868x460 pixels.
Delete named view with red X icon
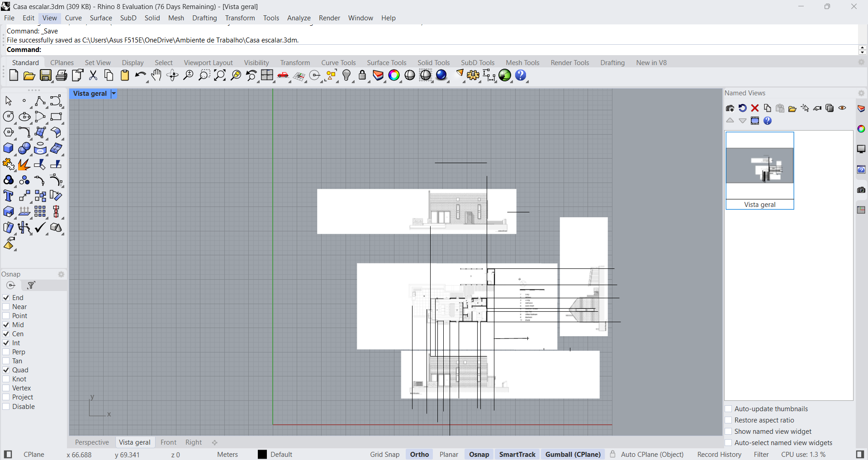click(x=755, y=108)
